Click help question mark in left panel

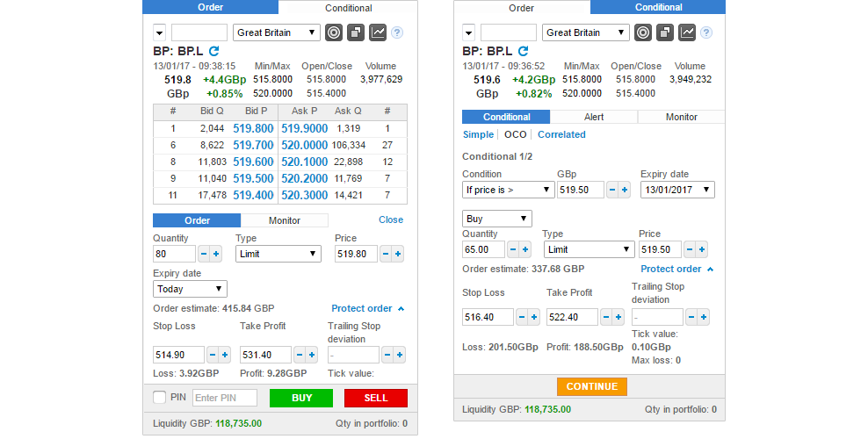397,32
